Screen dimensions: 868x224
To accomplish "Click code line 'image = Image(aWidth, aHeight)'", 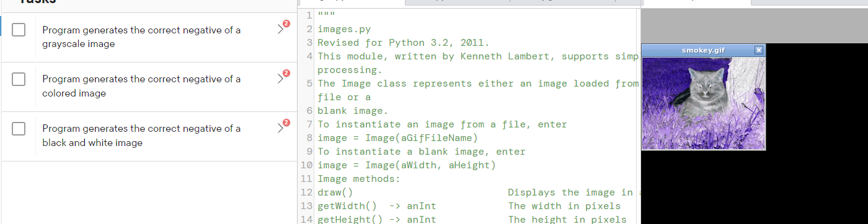I will click(x=407, y=165).
